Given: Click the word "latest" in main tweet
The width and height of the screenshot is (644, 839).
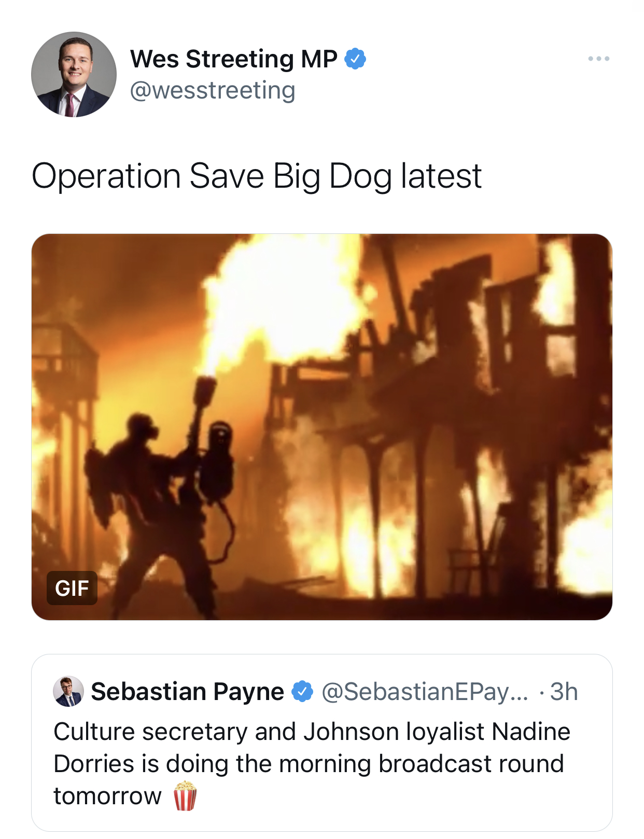Looking at the screenshot, I should coord(441,176).
